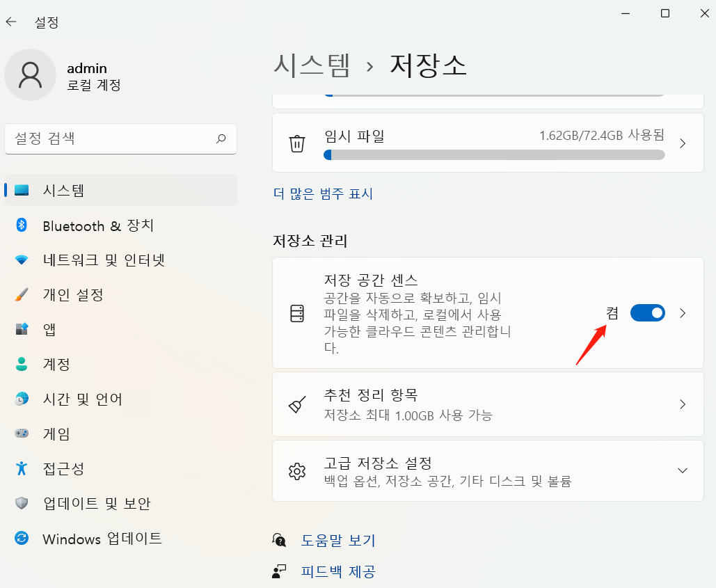Open 저장 공간 센스 detail page chevron
The image size is (716, 588).
pyautogui.click(x=683, y=313)
